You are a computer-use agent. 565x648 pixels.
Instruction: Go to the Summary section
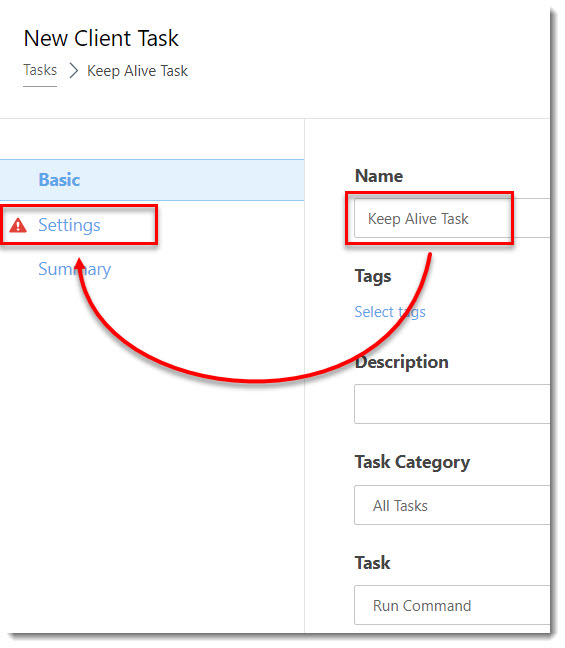click(74, 269)
